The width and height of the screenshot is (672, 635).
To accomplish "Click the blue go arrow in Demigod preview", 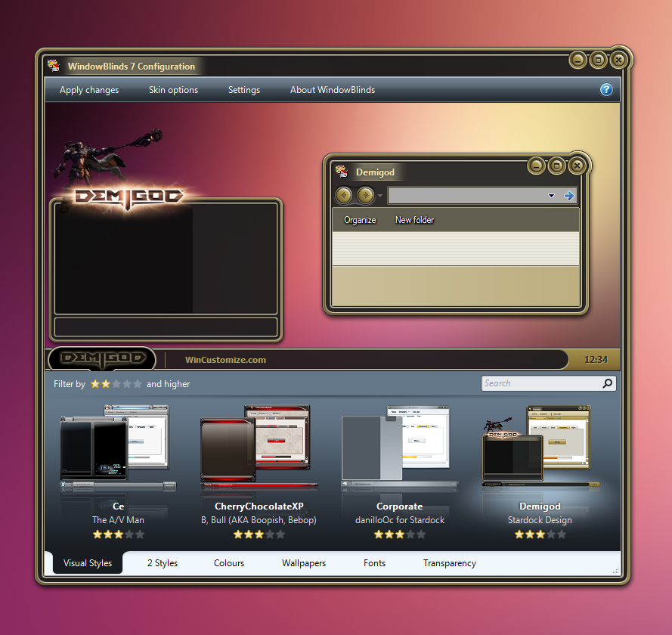I will (568, 196).
